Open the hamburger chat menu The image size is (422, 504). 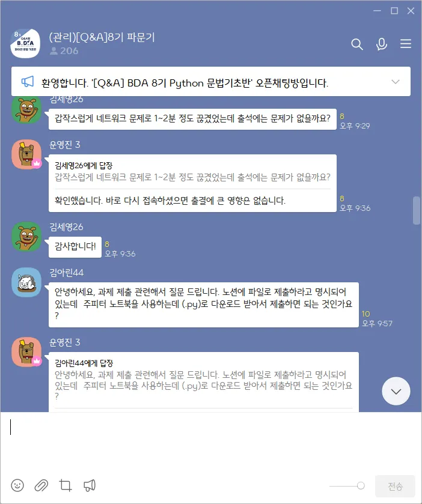(x=406, y=44)
